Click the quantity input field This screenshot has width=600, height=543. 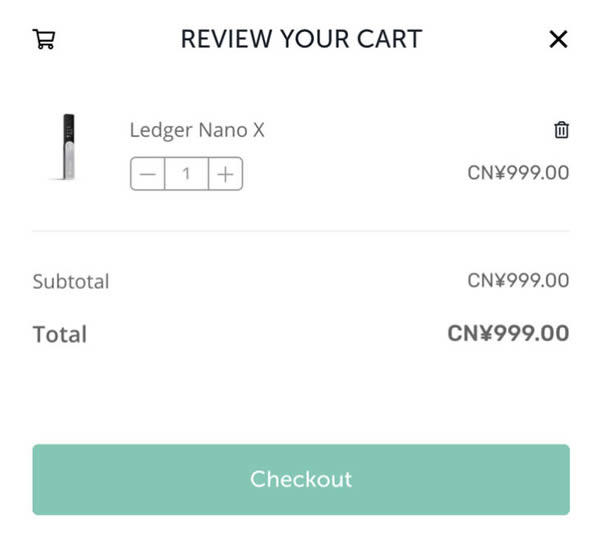click(x=187, y=174)
